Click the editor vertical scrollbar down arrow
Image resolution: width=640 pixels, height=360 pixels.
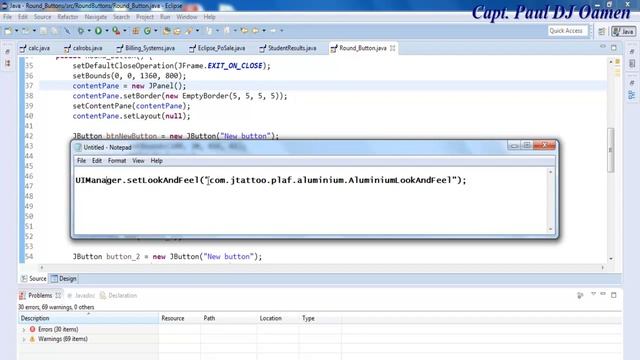click(611, 258)
